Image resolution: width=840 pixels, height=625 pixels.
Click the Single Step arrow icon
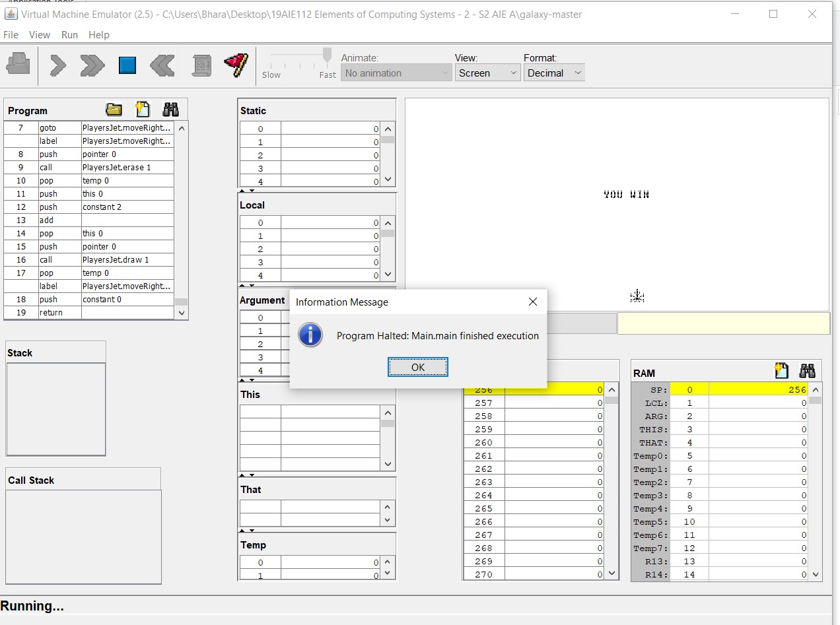(x=57, y=65)
